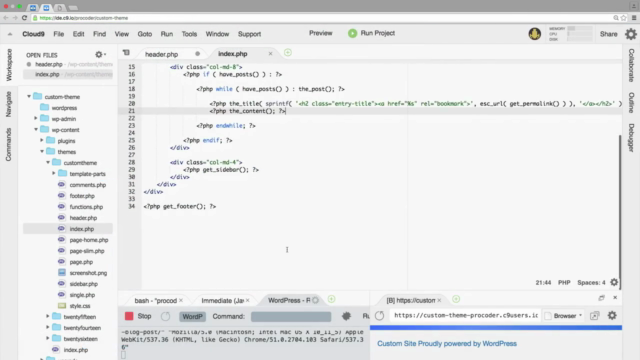The width and height of the screenshot is (640, 360).
Task: Click the Preview button
Action: [320, 33]
